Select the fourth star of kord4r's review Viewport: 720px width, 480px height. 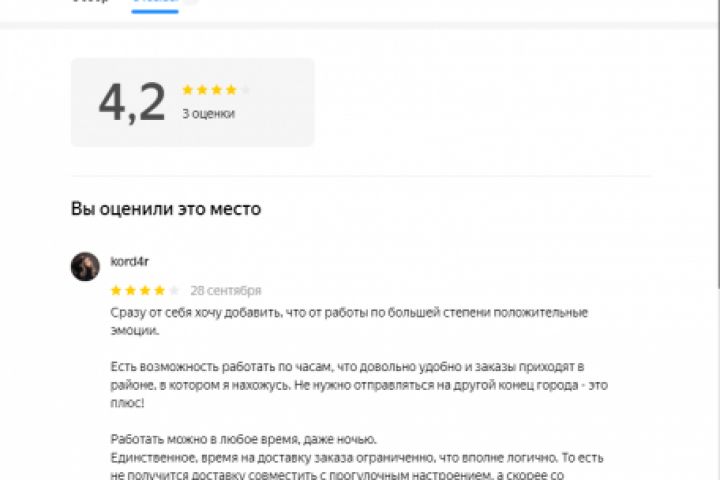[159, 291]
